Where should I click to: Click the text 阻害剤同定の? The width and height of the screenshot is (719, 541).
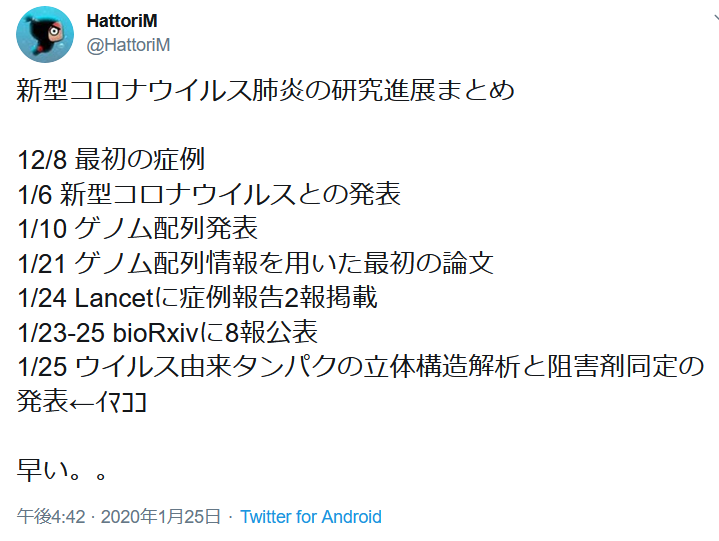tap(625, 367)
